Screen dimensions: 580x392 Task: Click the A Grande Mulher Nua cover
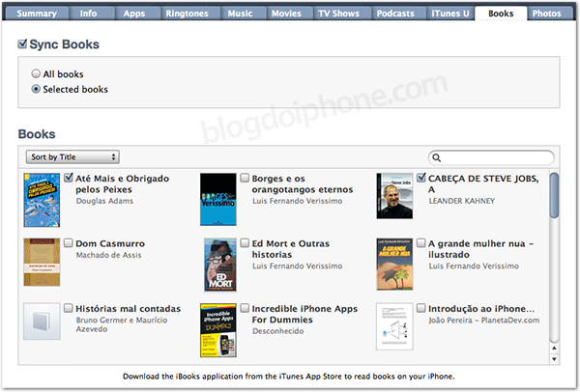coord(394,265)
